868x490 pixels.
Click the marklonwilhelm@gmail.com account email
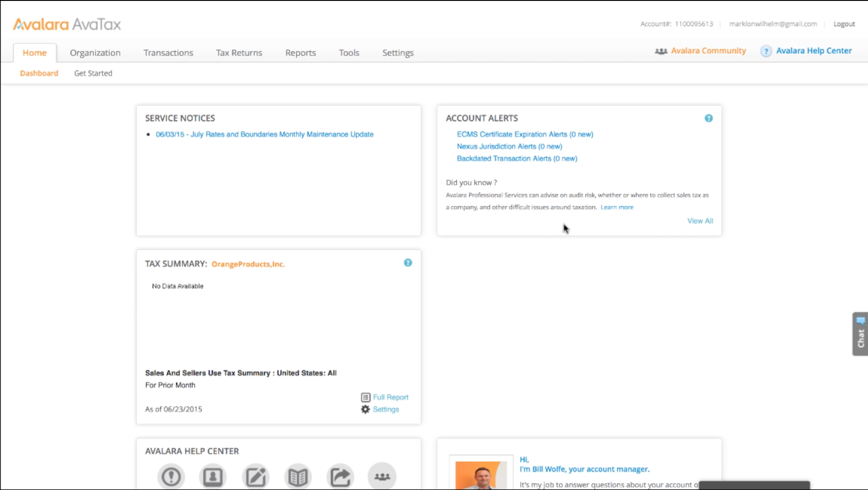[x=773, y=24]
